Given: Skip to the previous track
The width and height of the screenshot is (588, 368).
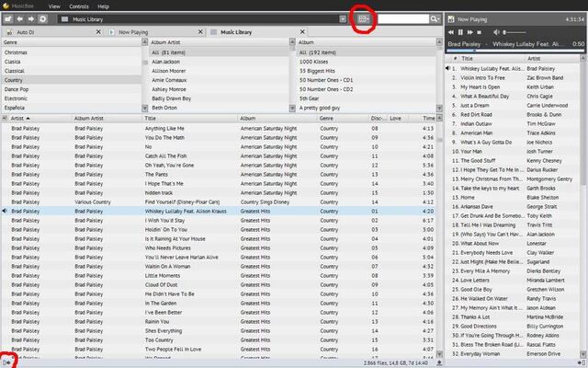Looking at the screenshot, I should [451, 32].
